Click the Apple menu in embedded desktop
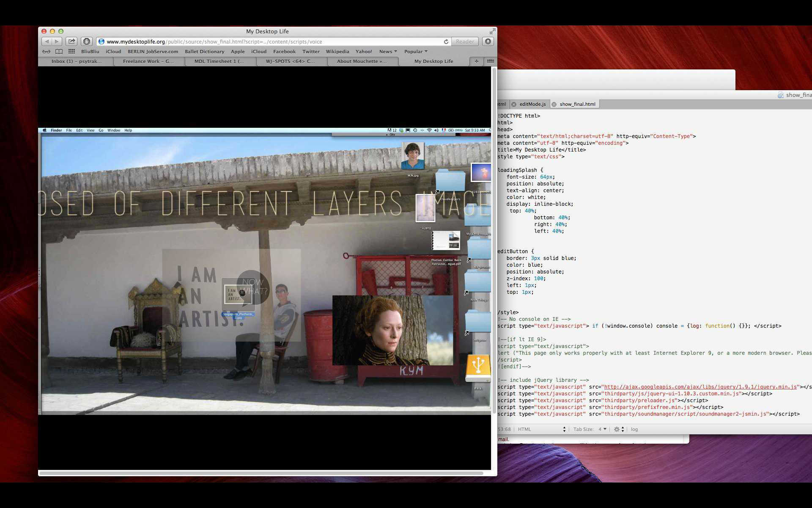The height and width of the screenshot is (508, 812). tap(44, 130)
